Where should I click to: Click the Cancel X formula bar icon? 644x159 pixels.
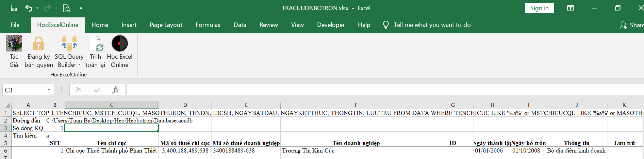coord(79,90)
